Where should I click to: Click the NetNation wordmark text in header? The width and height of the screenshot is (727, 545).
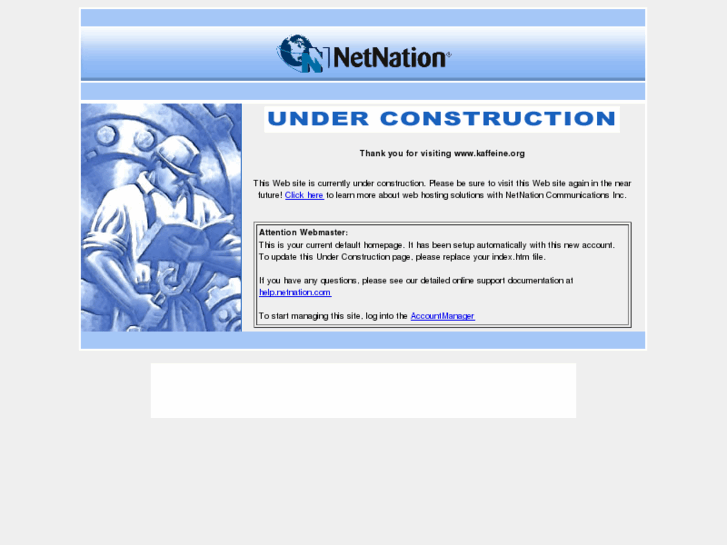389,58
